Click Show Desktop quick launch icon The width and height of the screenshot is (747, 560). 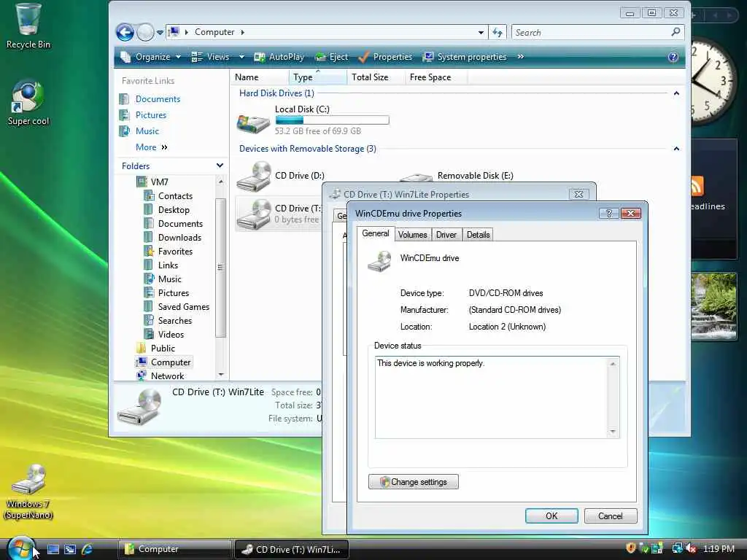pos(53,549)
